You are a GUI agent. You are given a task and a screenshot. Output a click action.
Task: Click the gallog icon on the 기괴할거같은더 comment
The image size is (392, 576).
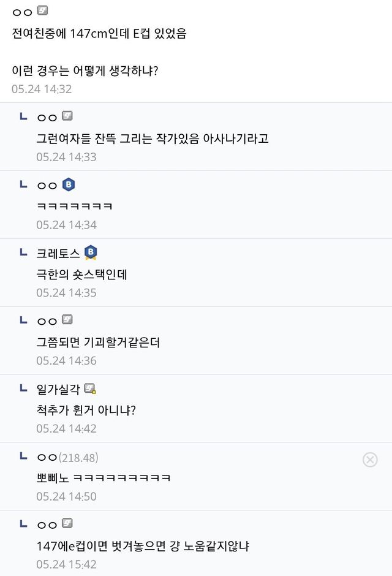point(67,319)
